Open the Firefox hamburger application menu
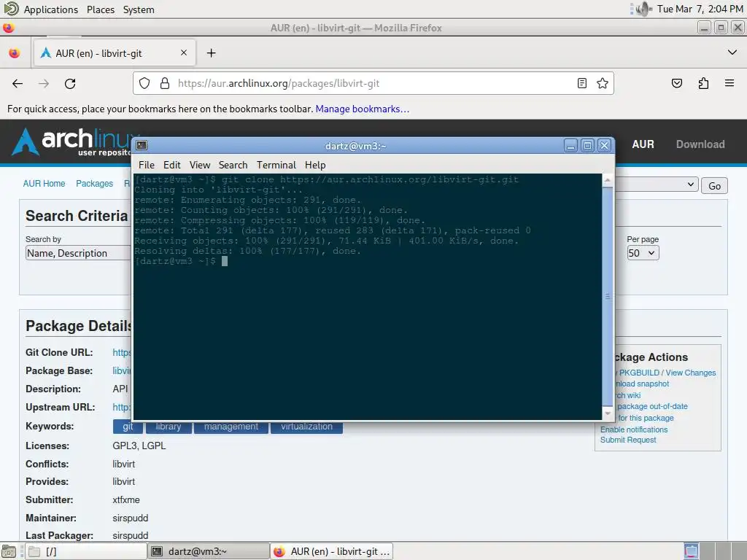Screen dimensions: 747x560 [x=729, y=83]
